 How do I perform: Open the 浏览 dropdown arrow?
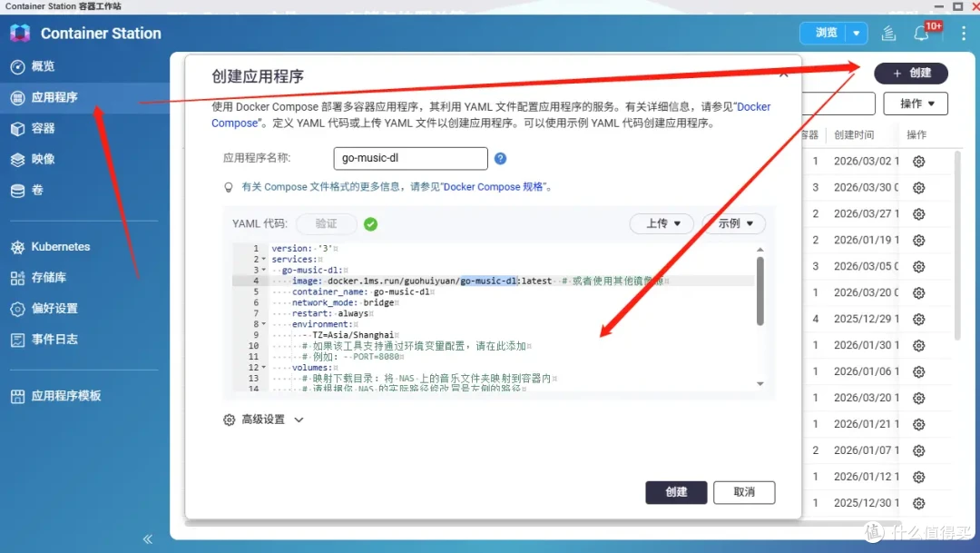(x=857, y=33)
